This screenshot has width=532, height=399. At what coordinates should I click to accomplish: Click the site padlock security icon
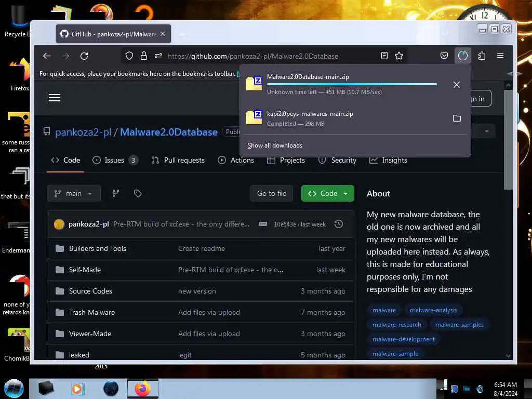(x=144, y=56)
